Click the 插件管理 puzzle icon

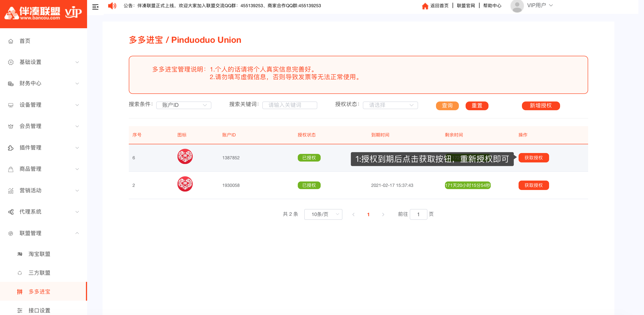tap(11, 148)
